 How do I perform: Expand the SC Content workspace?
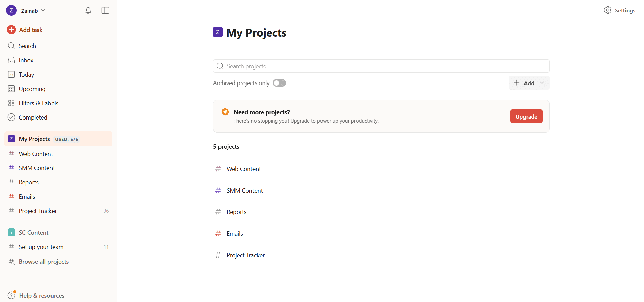click(34, 232)
